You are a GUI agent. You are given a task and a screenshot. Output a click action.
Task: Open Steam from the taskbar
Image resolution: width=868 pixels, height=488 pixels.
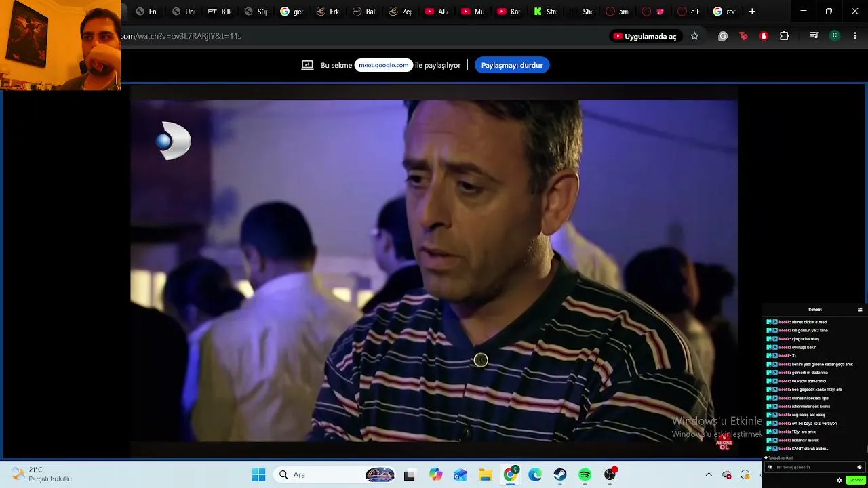coord(560,475)
